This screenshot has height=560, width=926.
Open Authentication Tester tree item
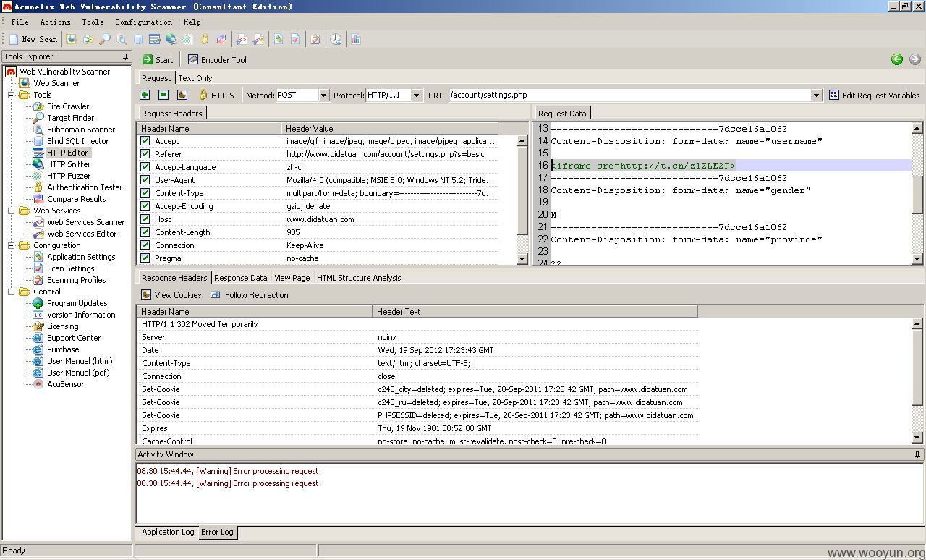point(85,187)
